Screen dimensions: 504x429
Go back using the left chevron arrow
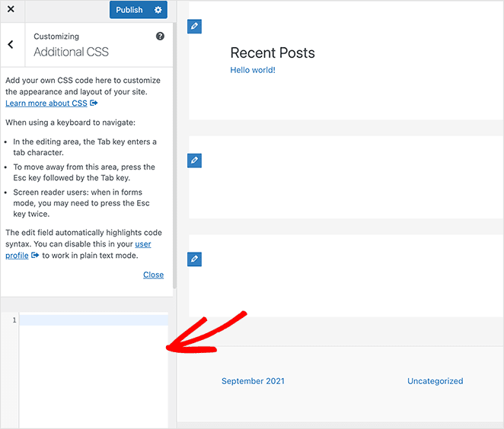point(11,45)
